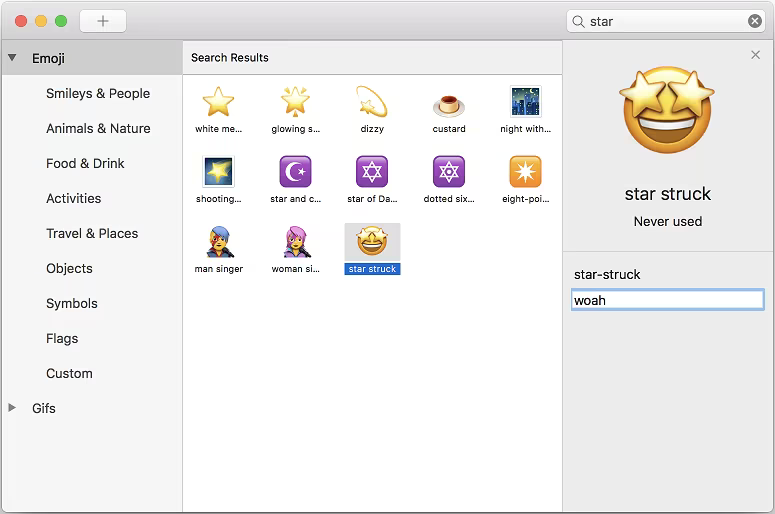
Task: Click the "star-struck" alias label
Action: tap(607, 274)
